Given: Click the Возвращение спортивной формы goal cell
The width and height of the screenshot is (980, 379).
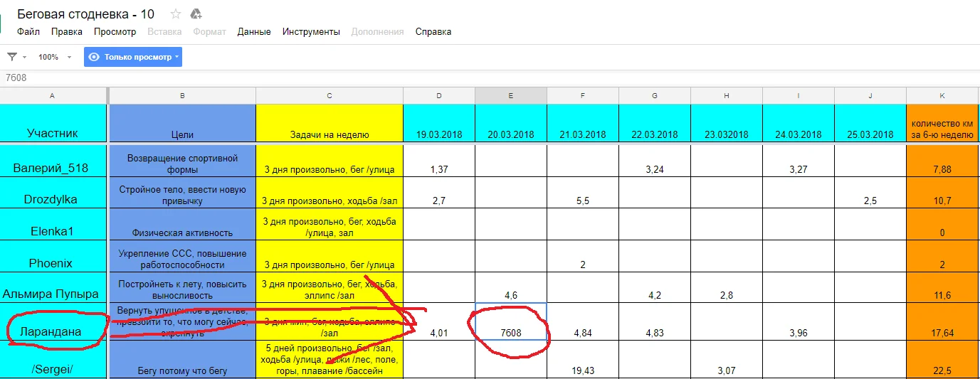Looking at the screenshot, I should (x=183, y=161).
